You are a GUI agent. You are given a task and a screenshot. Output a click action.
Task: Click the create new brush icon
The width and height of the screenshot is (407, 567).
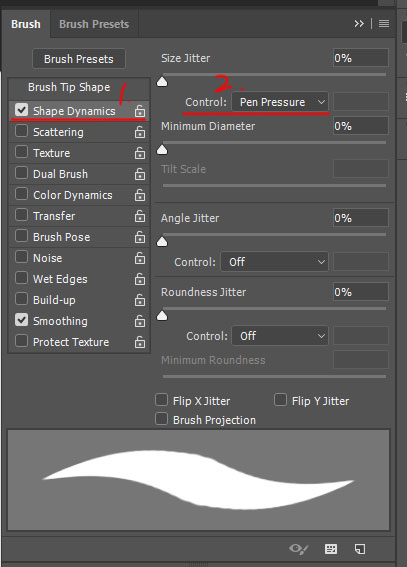coord(360,549)
